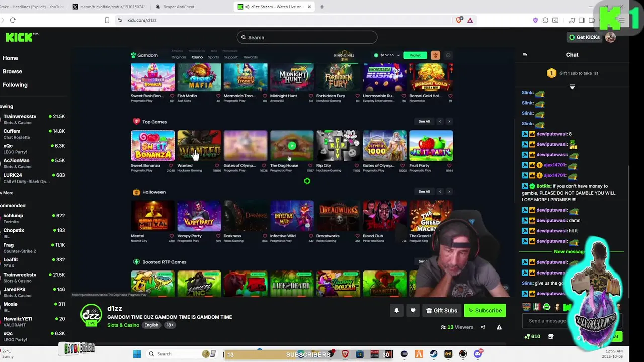Open a new browser tab
This screenshot has width=644, height=362.
click(322, 7)
